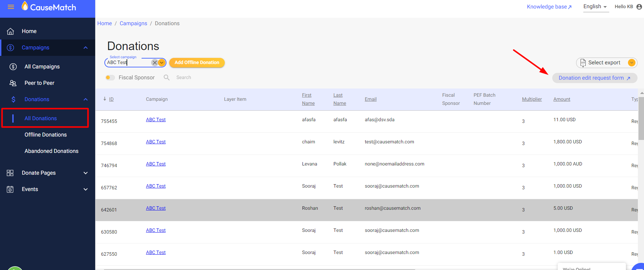Image resolution: width=644 pixels, height=270 pixels.
Task: Open Offline Donations in sidebar
Action: point(46,135)
